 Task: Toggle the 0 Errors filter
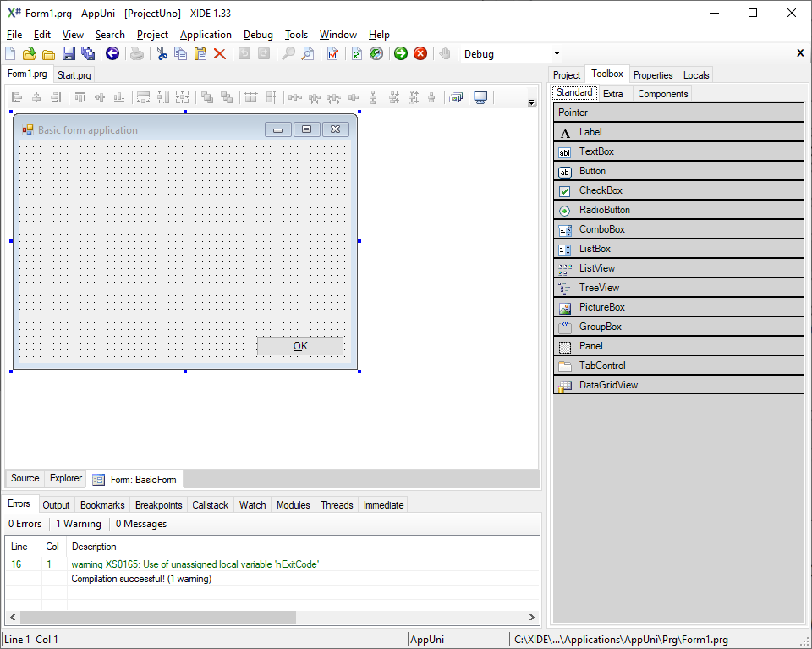(25, 524)
